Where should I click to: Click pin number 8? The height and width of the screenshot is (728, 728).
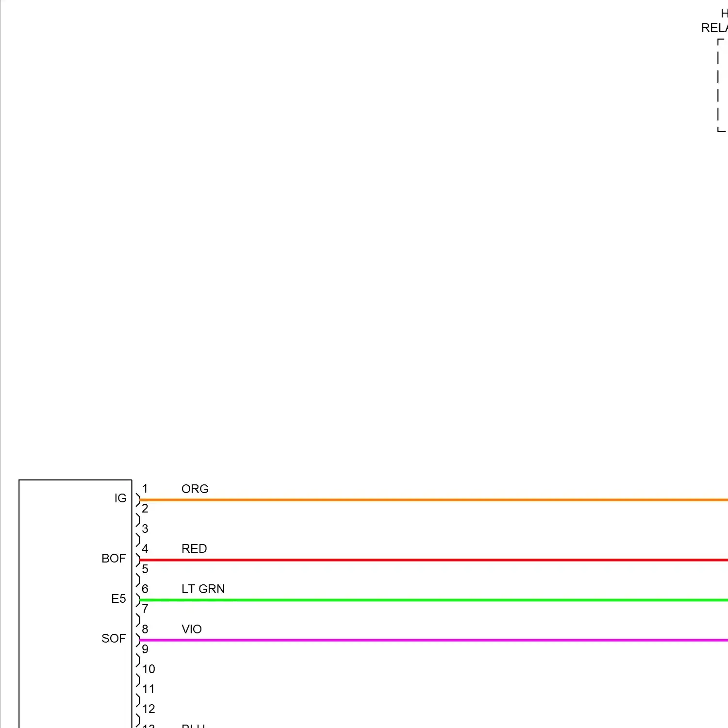(x=145, y=629)
